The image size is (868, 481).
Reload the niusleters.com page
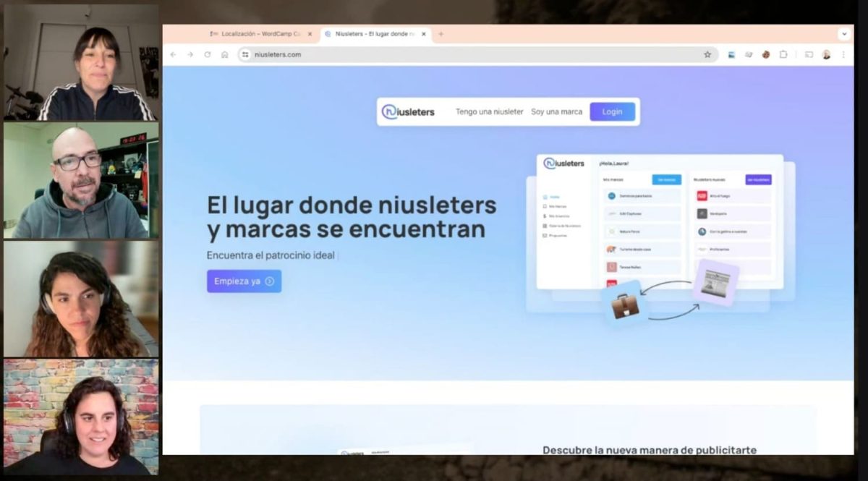(x=208, y=54)
